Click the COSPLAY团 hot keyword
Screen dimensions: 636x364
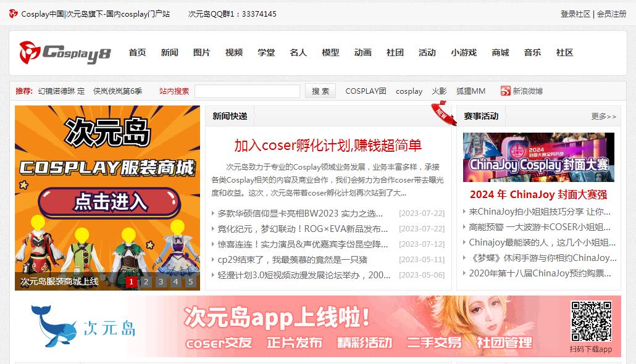[366, 91]
